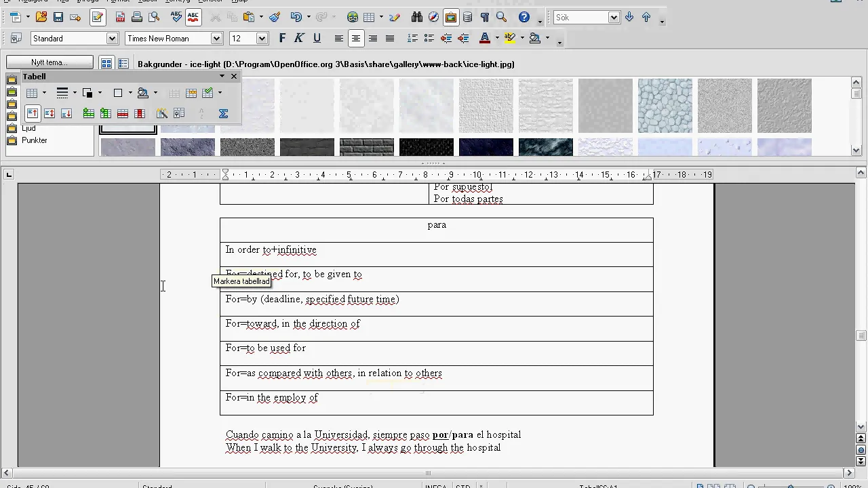
Task: Open the Tabell toolbar borders dropdown arrow
Action: pyautogui.click(x=130, y=93)
